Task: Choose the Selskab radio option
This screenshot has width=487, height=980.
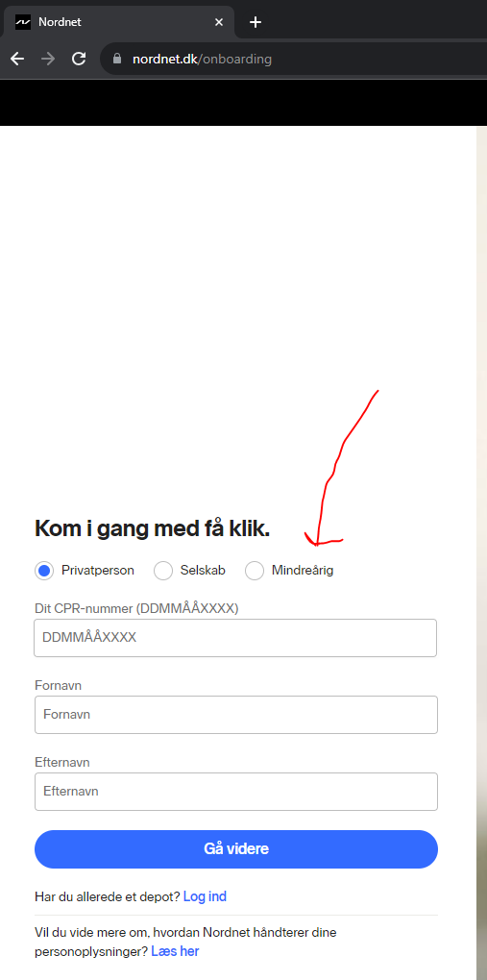Action: (x=163, y=571)
